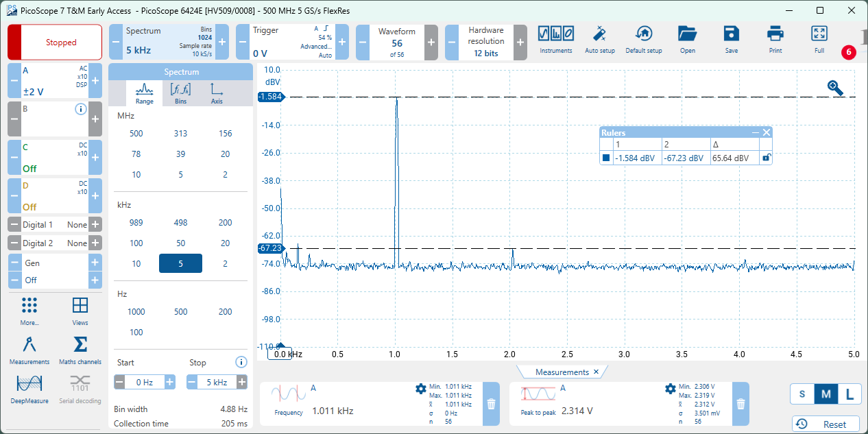
Task: Decrease the Spectrum range with minus
Action: click(116, 42)
